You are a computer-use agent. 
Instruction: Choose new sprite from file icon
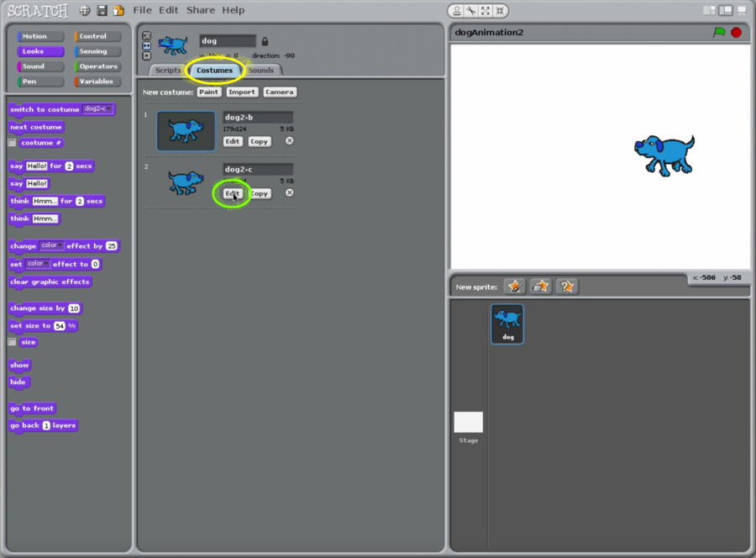541,287
